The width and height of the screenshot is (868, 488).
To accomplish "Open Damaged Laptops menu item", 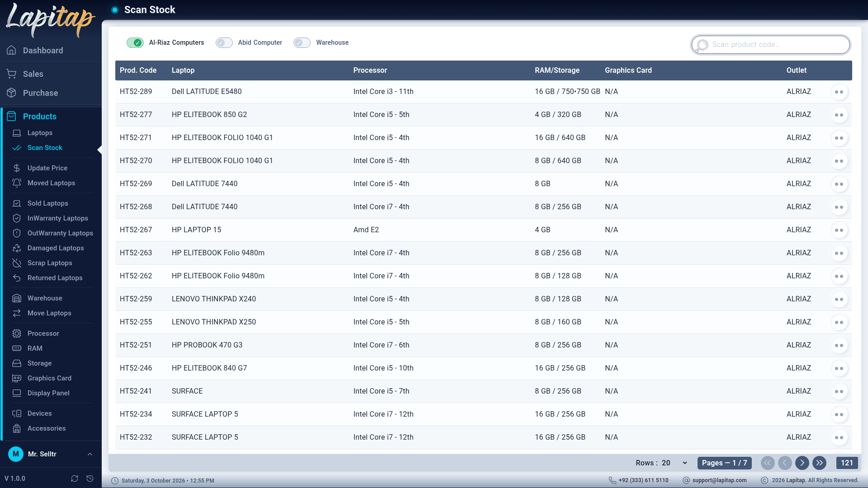I will tap(56, 248).
